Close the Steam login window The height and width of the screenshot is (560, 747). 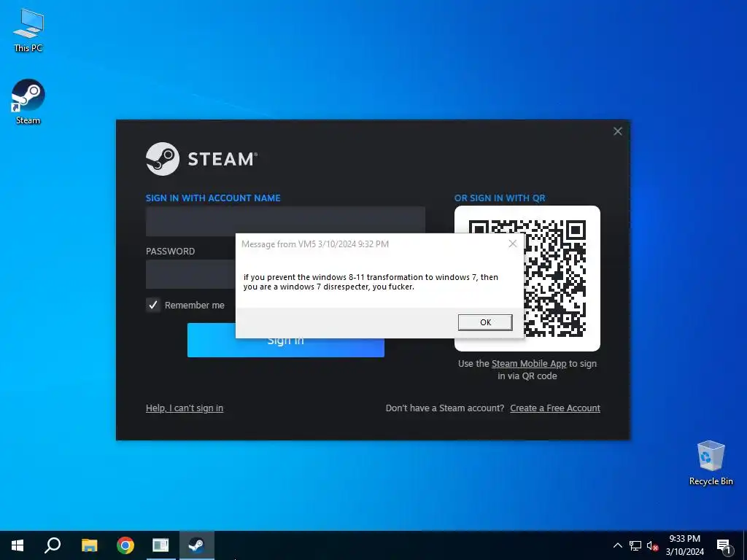click(x=617, y=131)
